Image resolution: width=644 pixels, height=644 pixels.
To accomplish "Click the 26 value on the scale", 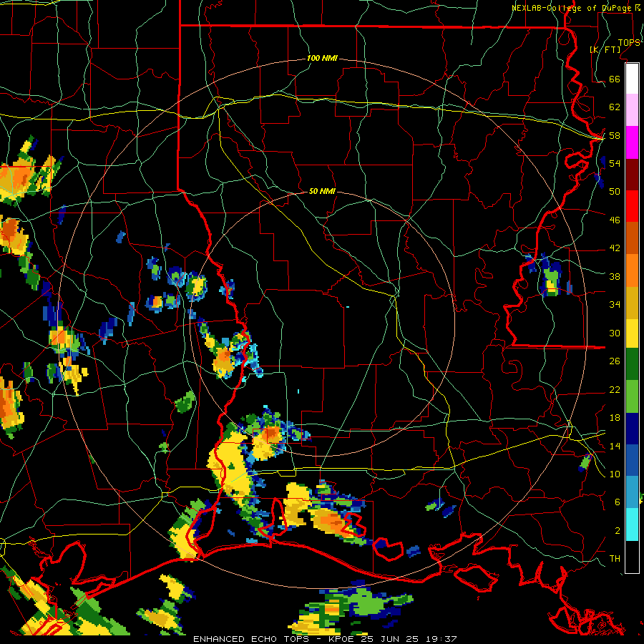I will [615, 361].
